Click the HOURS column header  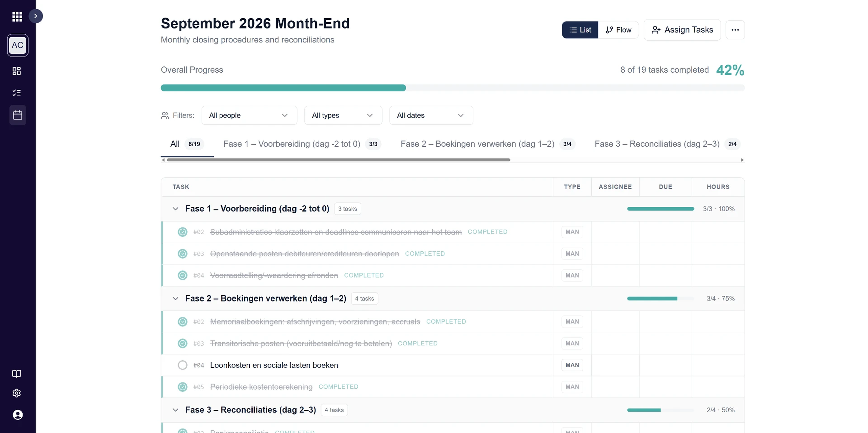point(718,187)
